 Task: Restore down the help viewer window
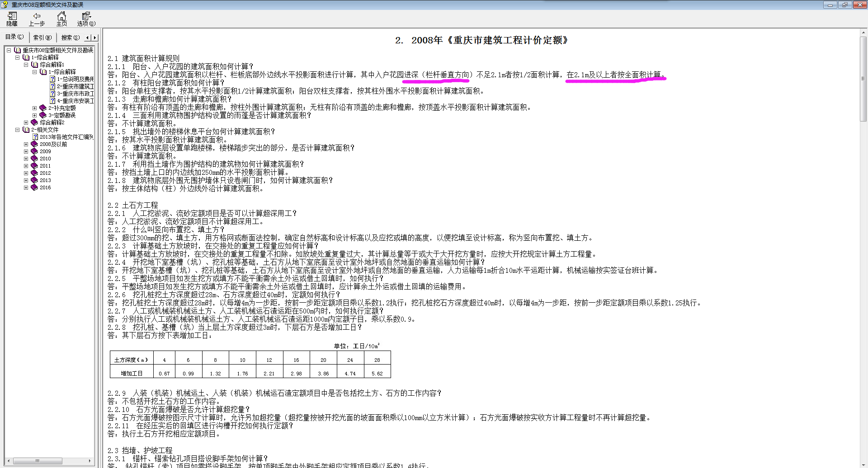click(x=845, y=5)
